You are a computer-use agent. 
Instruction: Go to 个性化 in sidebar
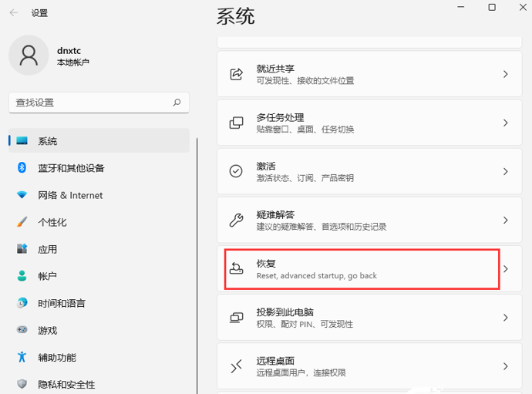click(x=52, y=222)
